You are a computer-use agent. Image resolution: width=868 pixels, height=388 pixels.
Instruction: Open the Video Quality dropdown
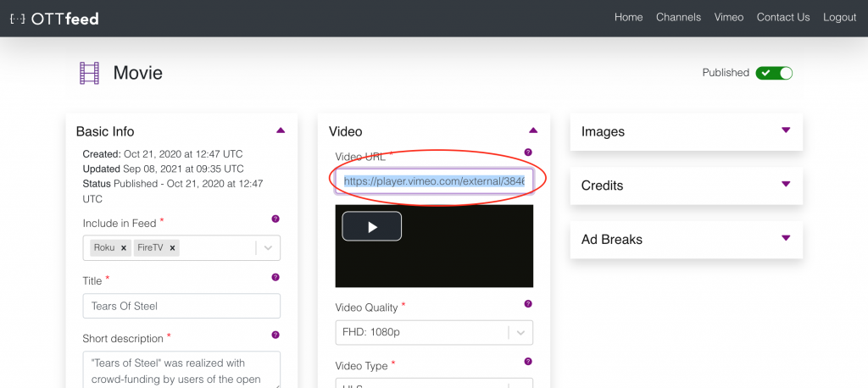(520, 333)
